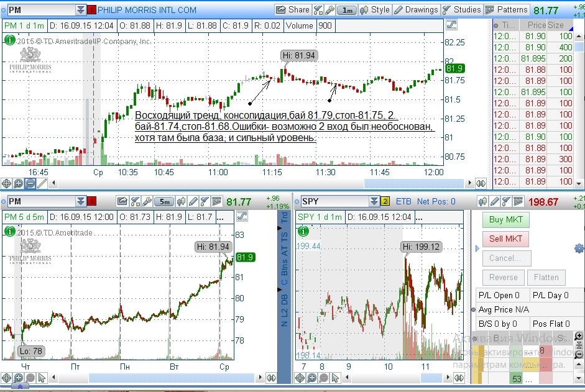Viewport: 585px width, 392px height.
Task: Click the fit-to-end icon under top chart
Action: pos(481,183)
